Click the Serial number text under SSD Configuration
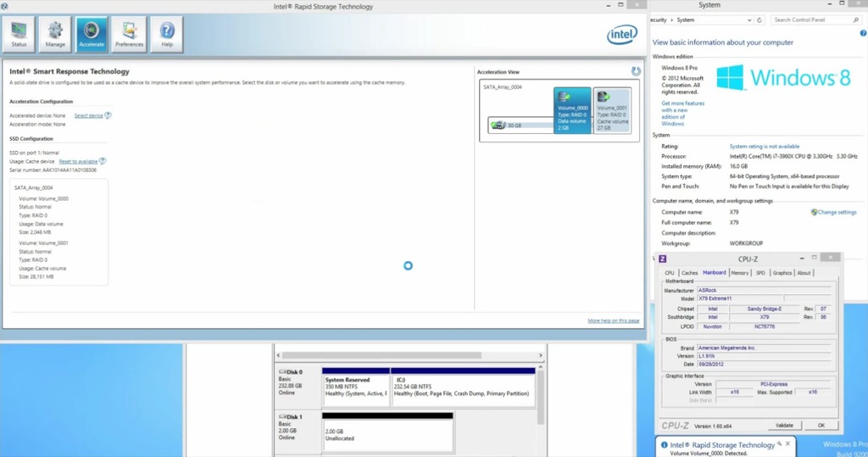The height and width of the screenshot is (457, 868). point(53,170)
